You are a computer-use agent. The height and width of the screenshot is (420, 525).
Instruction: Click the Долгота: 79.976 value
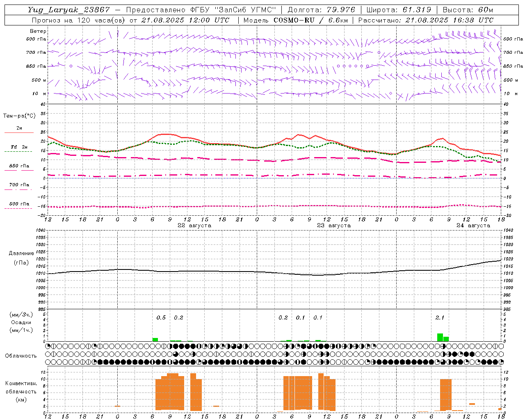[322, 10]
